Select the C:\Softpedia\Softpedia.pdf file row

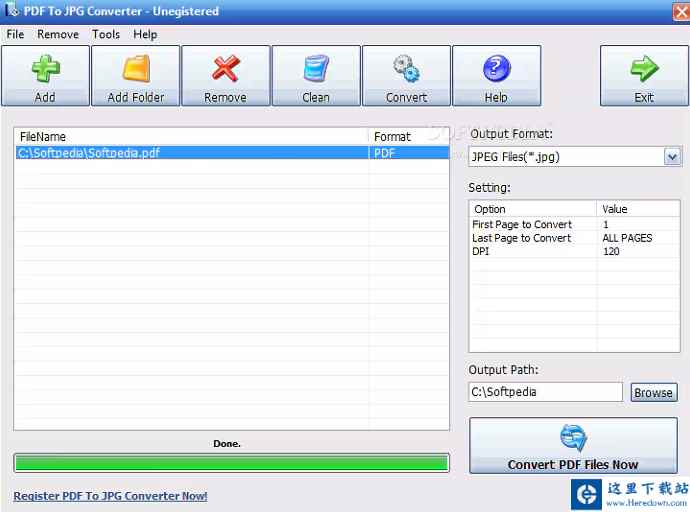click(231, 153)
